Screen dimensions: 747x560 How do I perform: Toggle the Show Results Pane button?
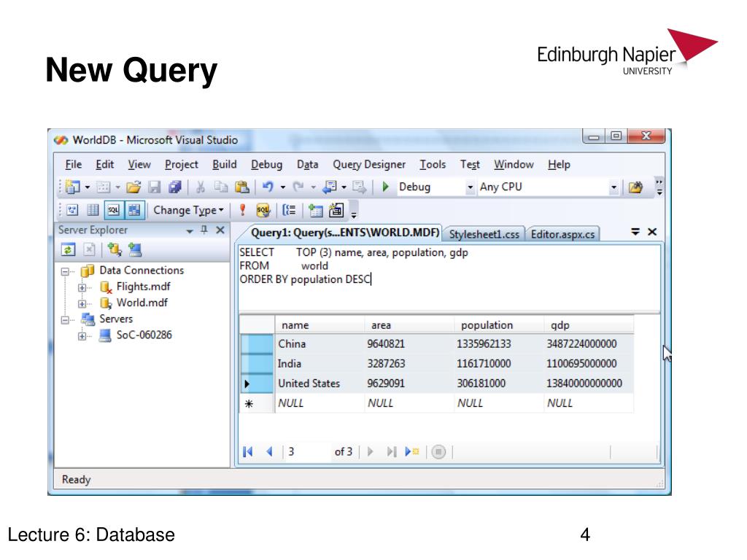[136, 210]
